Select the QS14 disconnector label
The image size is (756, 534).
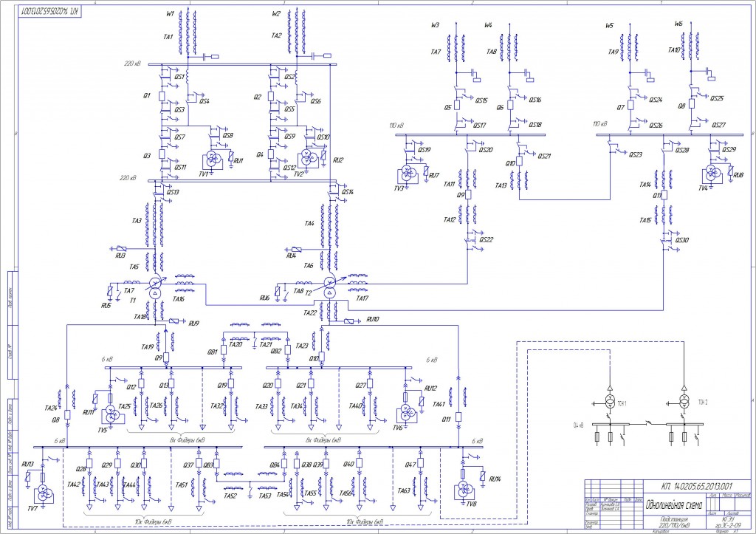click(347, 192)
